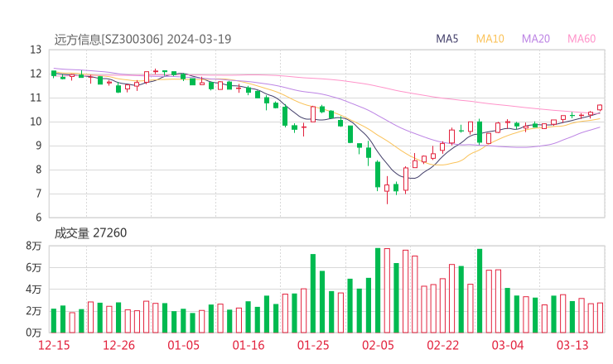Image resolution: width=613 pixels, height=364 pixels.
Task: Toggle the MA10 moving average legend
Action: coord(490,38)
